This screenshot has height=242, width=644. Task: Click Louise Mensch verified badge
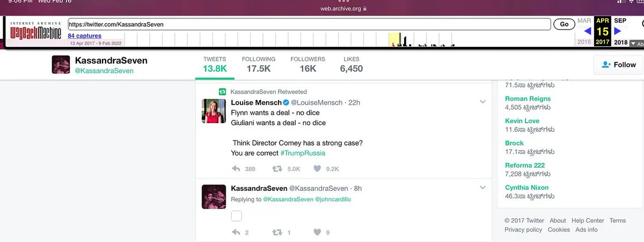click(x=287, y=103)
